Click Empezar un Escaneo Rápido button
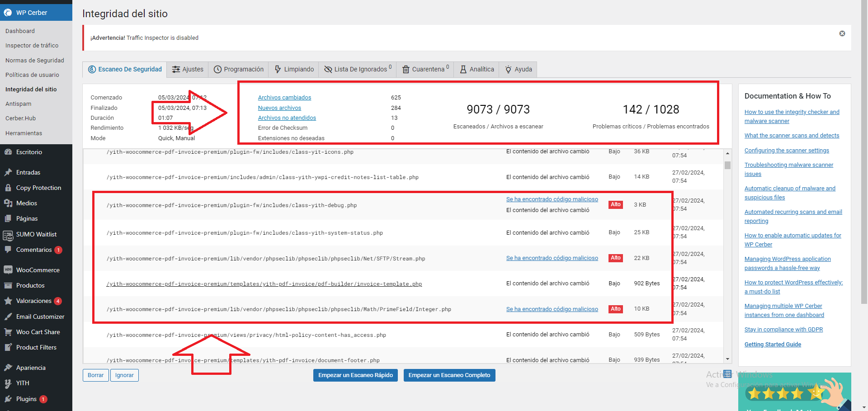868x411 pixels. (355, 375)
